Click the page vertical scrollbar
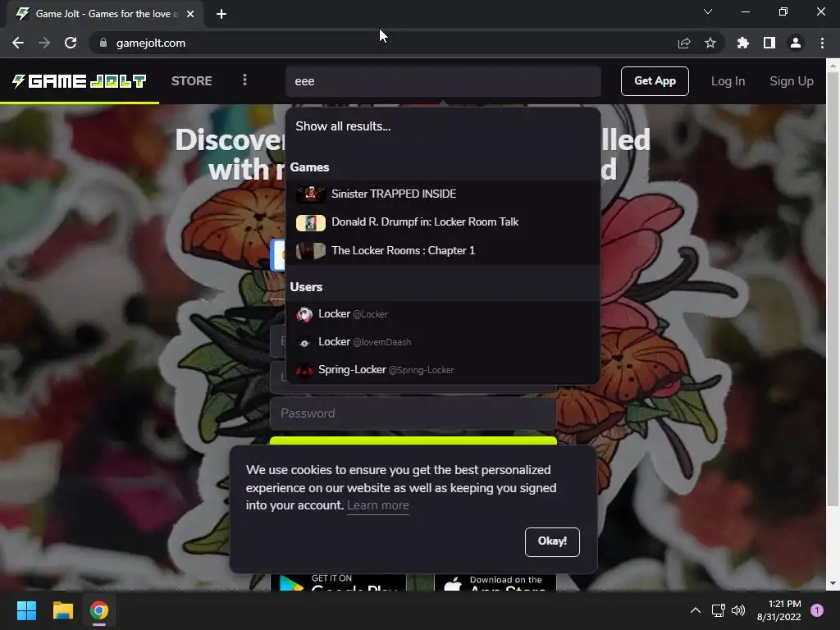The image size is (840, 630). pos(833,290)
